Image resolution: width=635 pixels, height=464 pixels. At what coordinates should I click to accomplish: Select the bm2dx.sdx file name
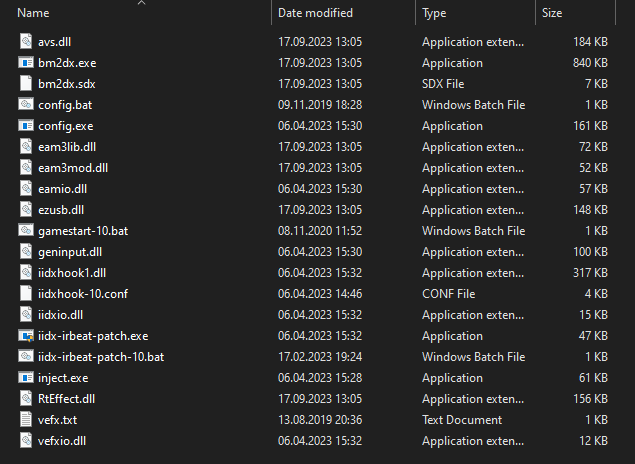click(65, 84)
